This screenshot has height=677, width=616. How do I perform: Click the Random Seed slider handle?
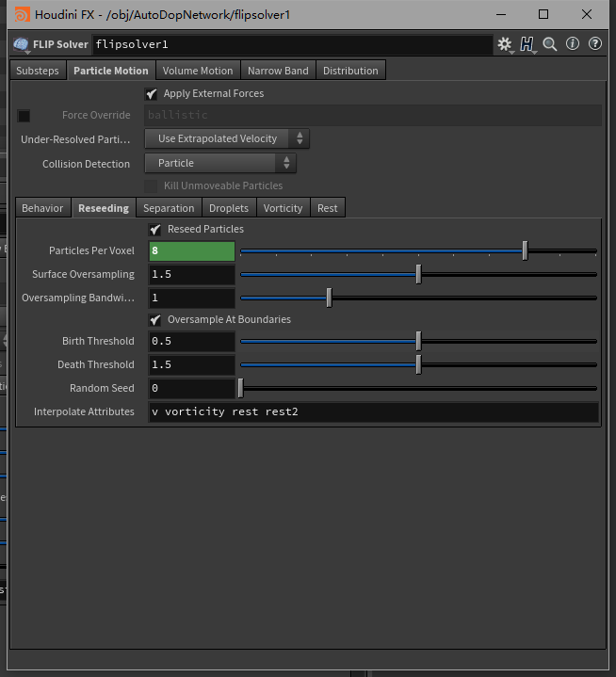[x=240, y=388]
